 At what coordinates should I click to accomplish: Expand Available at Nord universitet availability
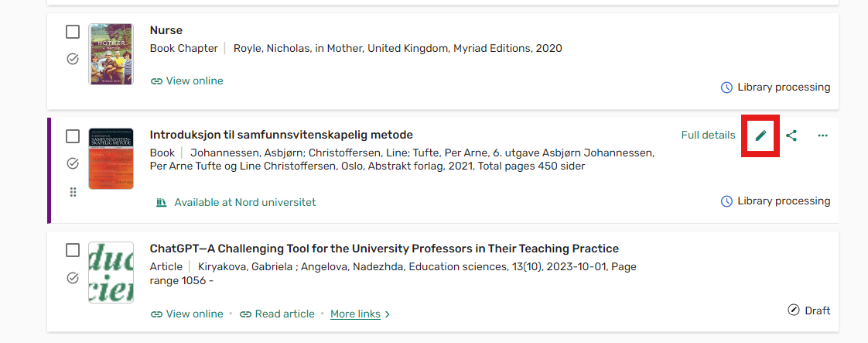click(236, 202)
